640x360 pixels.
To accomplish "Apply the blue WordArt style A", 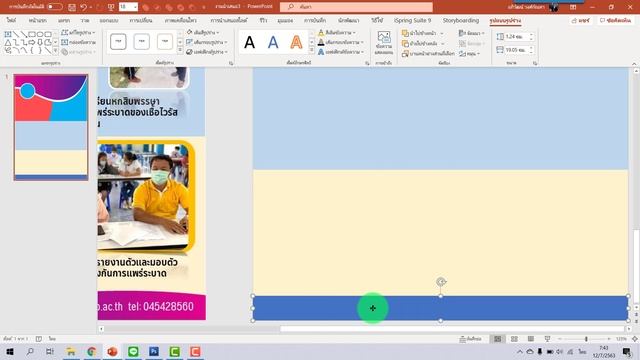I will [273, 42].
